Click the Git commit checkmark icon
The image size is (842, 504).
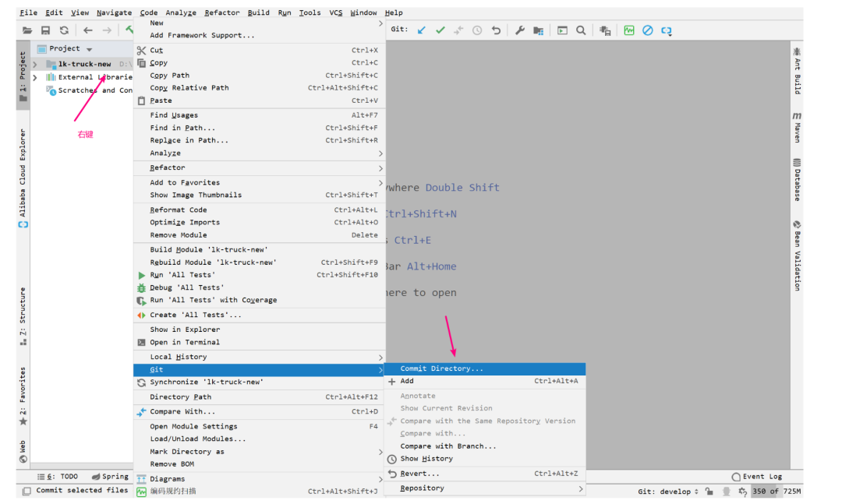[440, 30]
